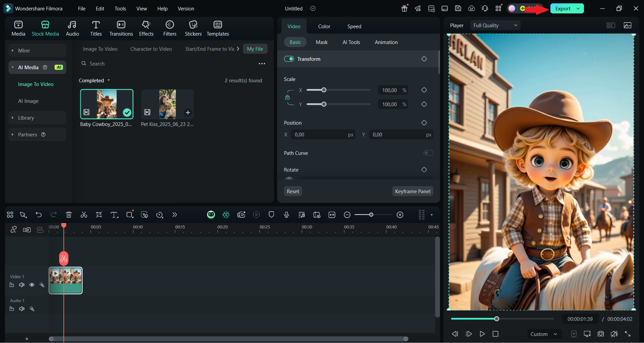Split clip with the scissors icon
644x343 pixels.
tap(84, 215)
